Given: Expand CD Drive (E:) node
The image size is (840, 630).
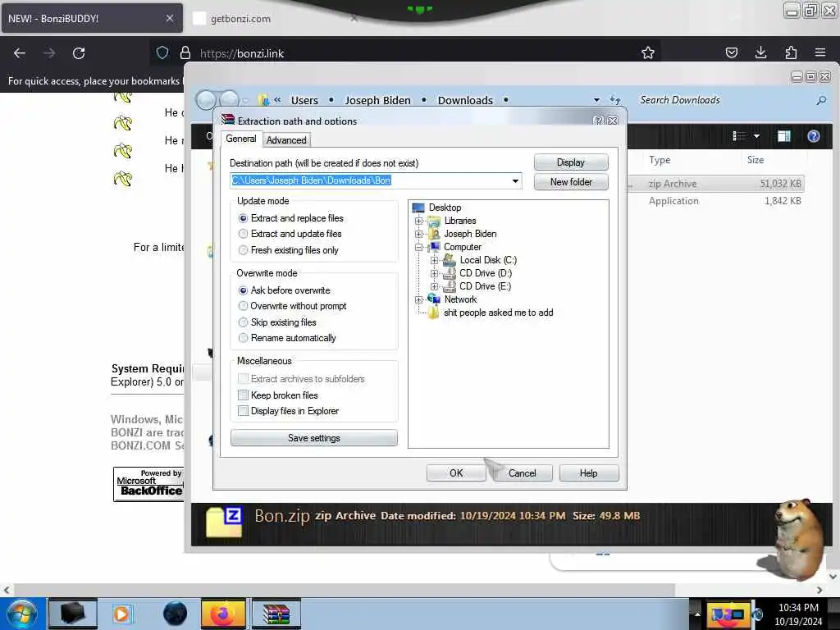Looking at the screenshot, I should 435,286.
